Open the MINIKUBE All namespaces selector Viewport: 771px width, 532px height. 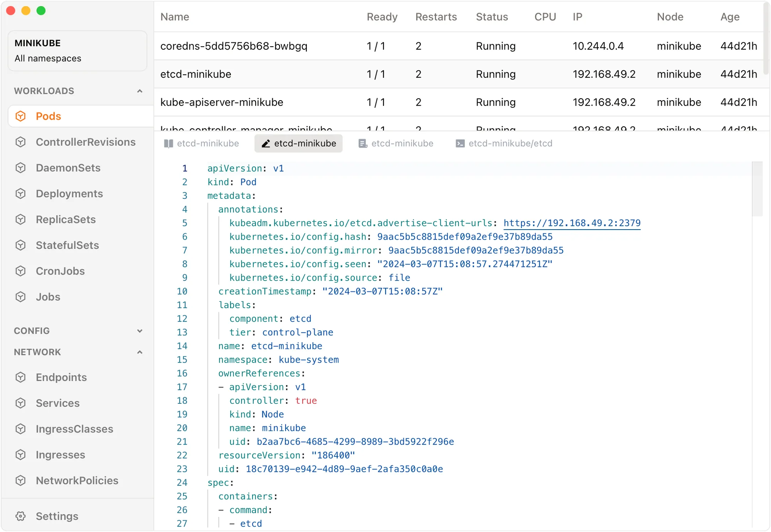pyautogui.click(x=77, y=50)
